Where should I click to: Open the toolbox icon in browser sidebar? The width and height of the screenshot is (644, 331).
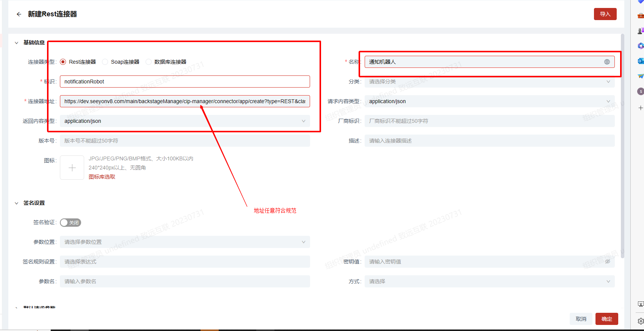tap(641, 16)
